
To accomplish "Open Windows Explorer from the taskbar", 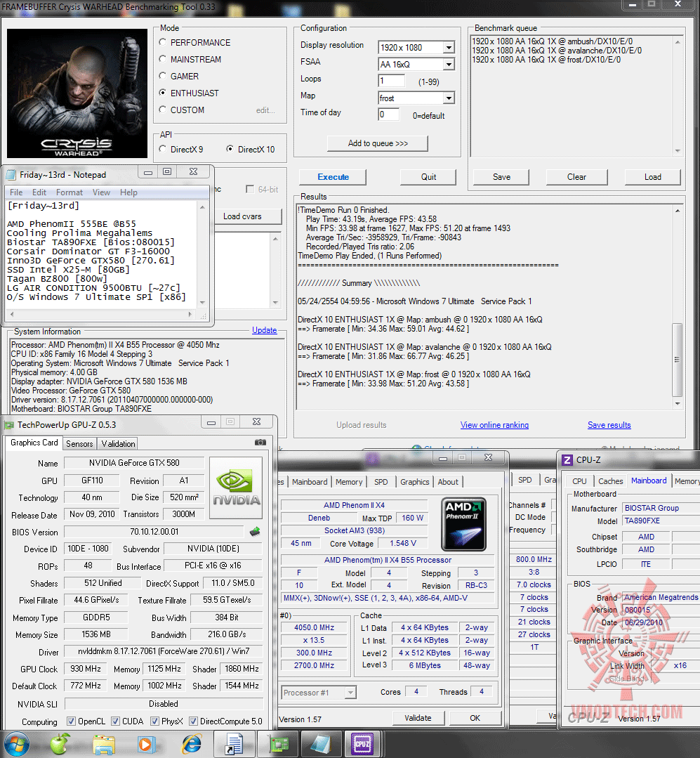I will point(104,744).
